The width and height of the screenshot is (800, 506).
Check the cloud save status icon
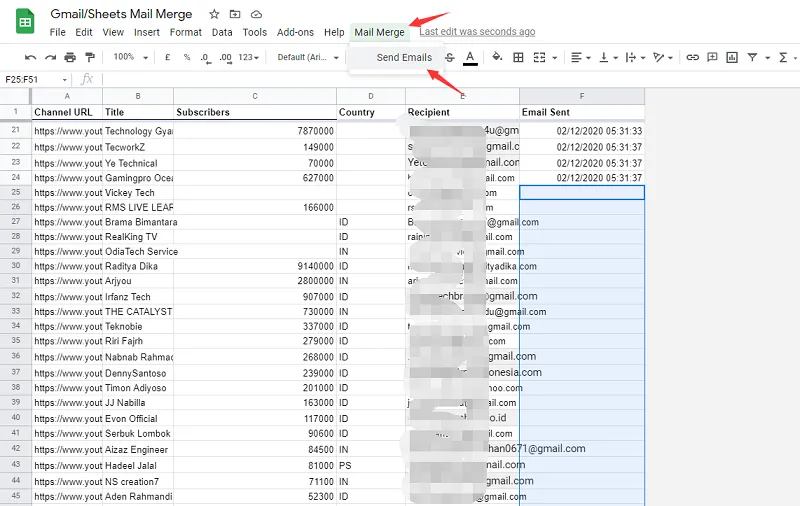256,14
